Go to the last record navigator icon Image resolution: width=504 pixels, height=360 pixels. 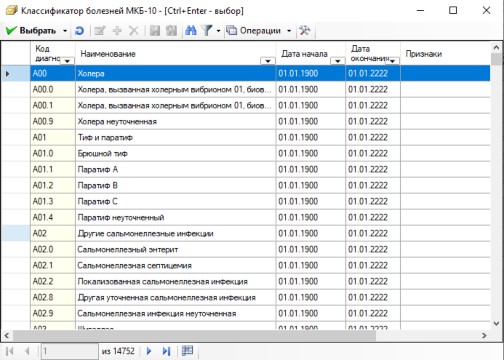166,351
